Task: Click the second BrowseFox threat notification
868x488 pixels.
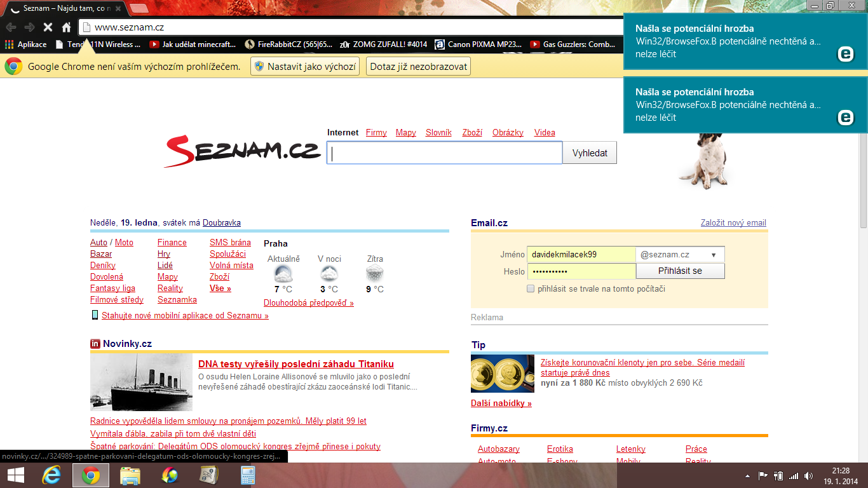Action: pos(745,105)
